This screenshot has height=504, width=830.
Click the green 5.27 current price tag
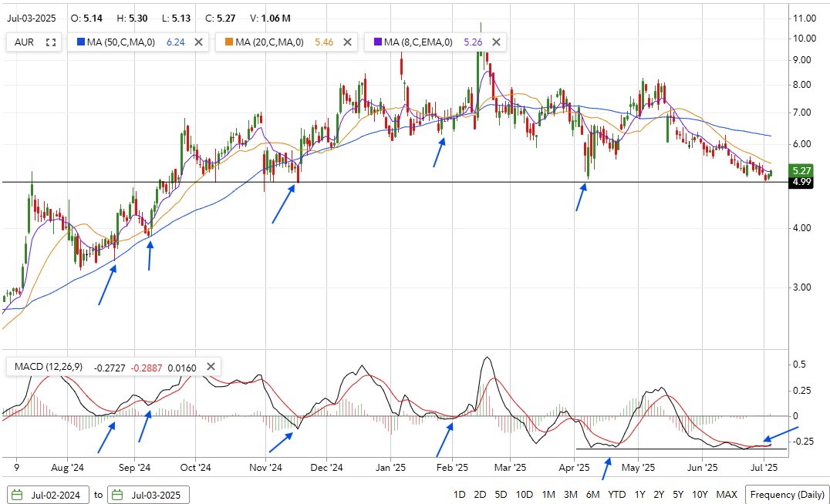(x=801, y=170)
